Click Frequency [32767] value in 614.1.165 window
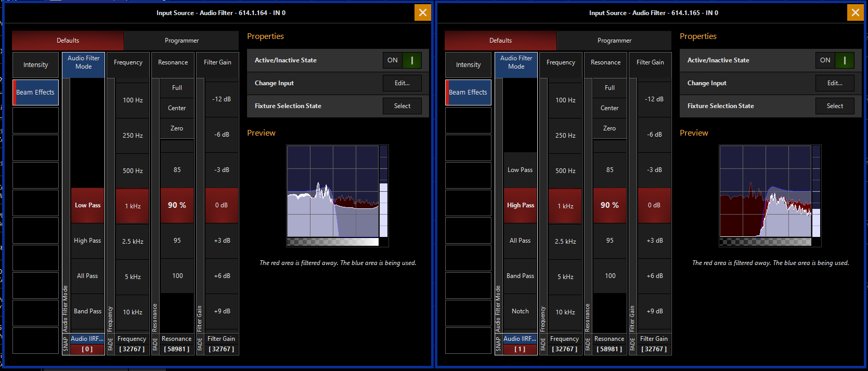 tap(565, 349)
